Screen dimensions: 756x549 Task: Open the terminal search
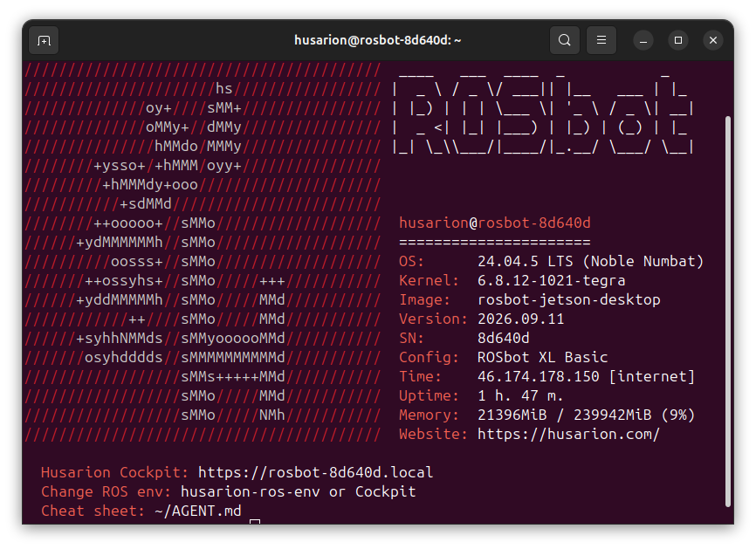565,40
